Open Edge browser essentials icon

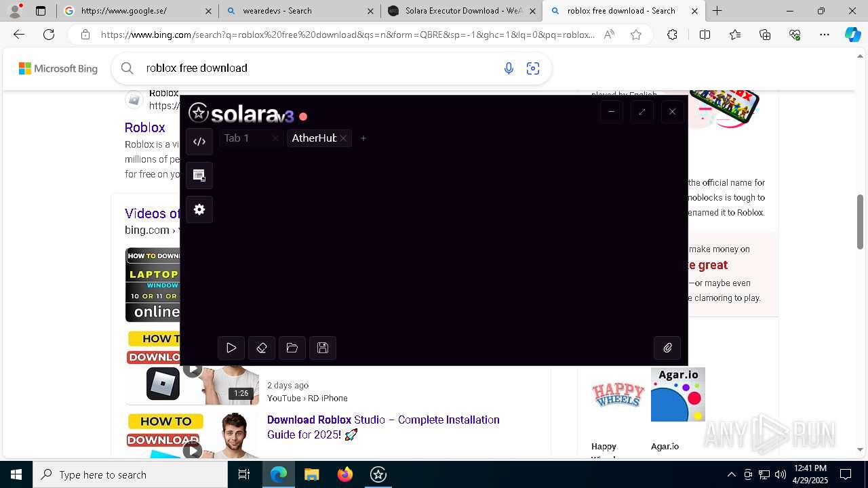click(x=795, y=35)
